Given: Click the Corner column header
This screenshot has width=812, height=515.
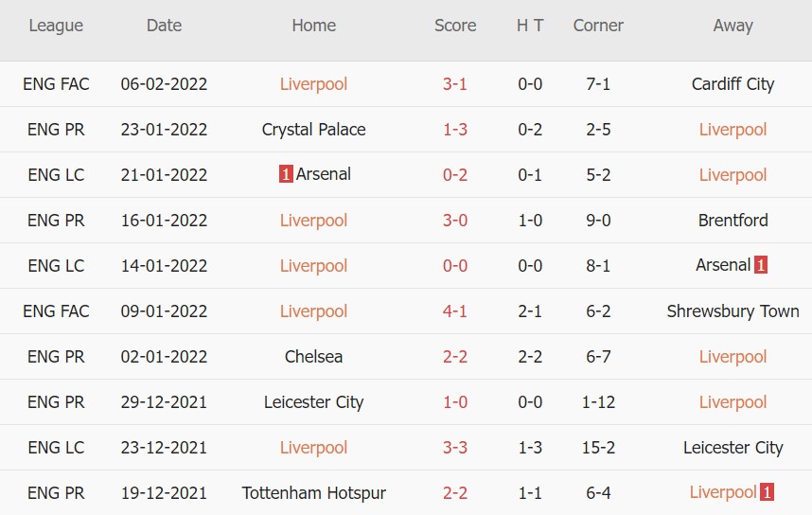Looking at the screenshot, I should tap(598, 26).
